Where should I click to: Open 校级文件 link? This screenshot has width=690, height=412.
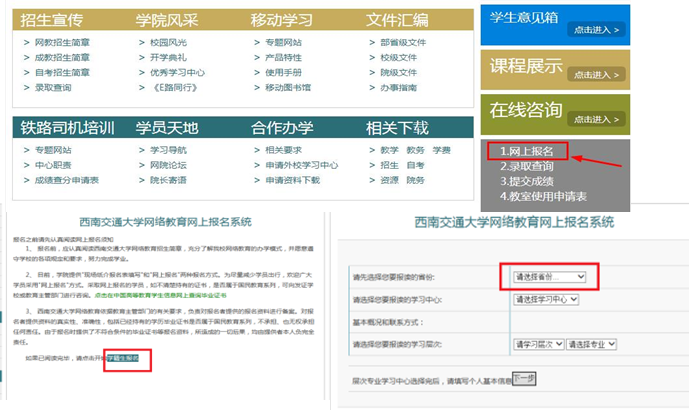(398, 58)
